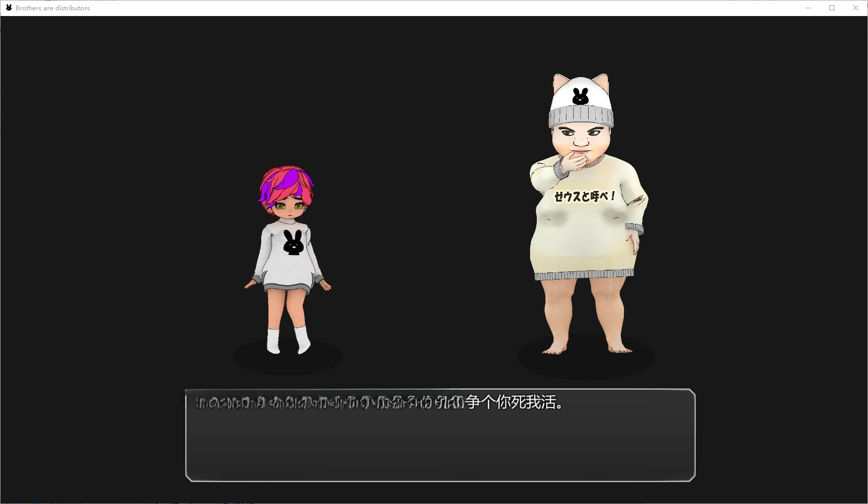Click the cat ear on the beanie
Viewport: 868px width, 504px height.
[560, 82]
